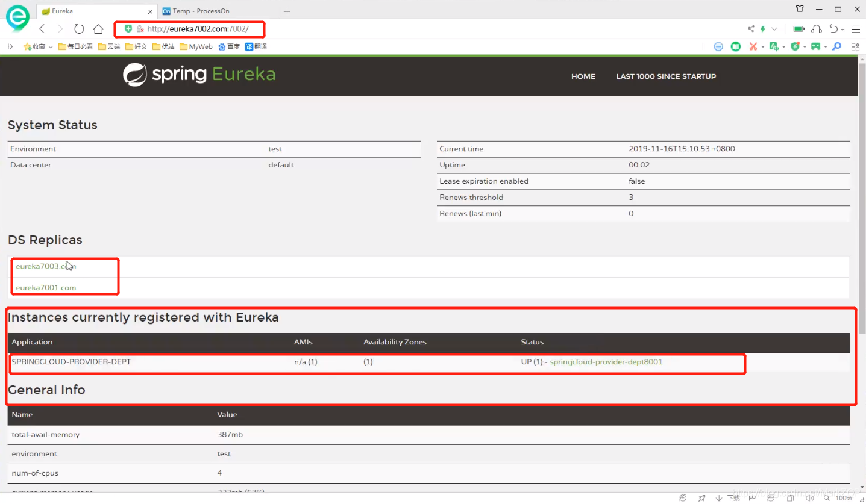Reload the Eureka page

click(79, 29)
